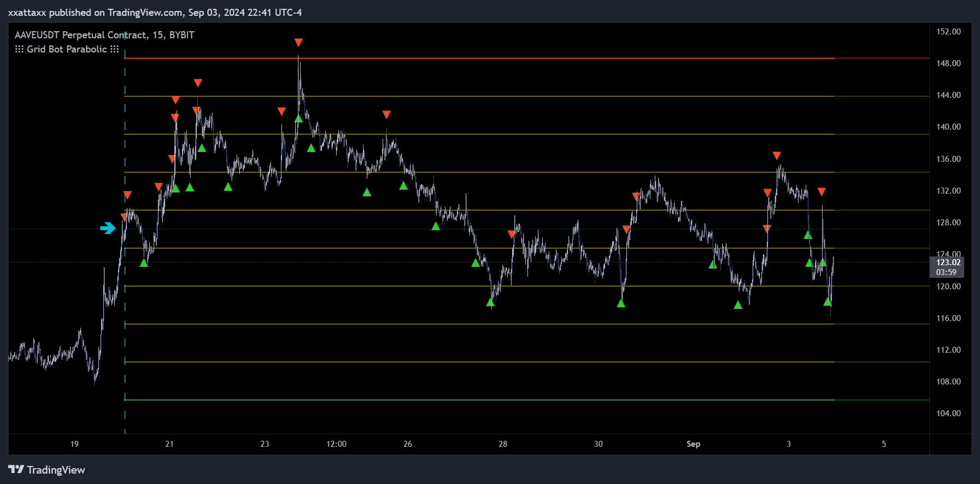Viewport: 980px width, 484px height.
Task: Click the date label 5 on time axis
Action: coord(884,444)
